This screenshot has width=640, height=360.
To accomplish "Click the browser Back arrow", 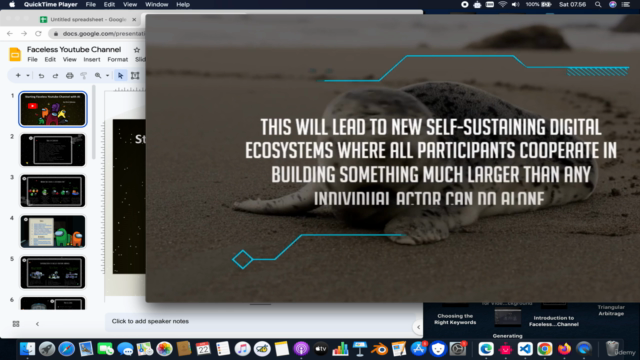I will point(10,33).
